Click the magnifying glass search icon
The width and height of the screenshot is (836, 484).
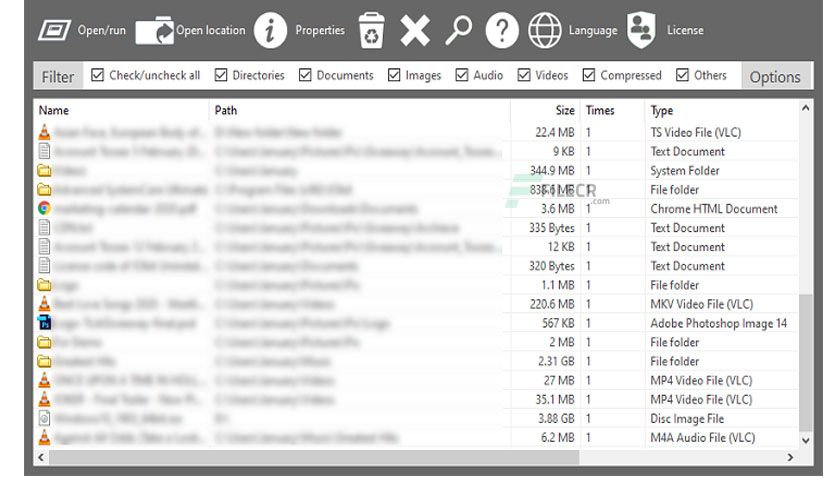[459, 30]
